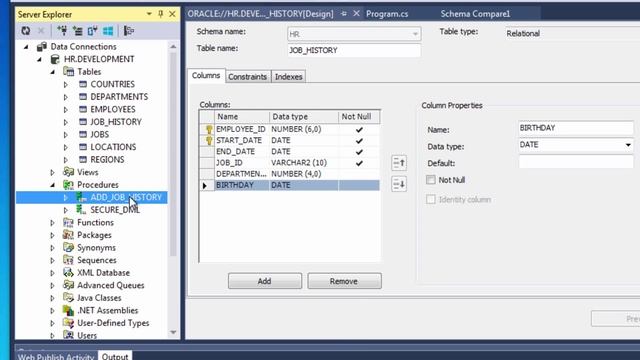
Task: Select the JOB_ID column name cell
Action: pos(242,163)
